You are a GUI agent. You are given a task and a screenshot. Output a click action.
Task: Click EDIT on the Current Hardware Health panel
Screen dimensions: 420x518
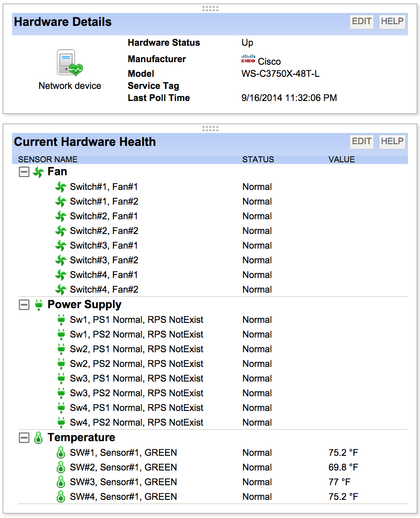[361, 142]
